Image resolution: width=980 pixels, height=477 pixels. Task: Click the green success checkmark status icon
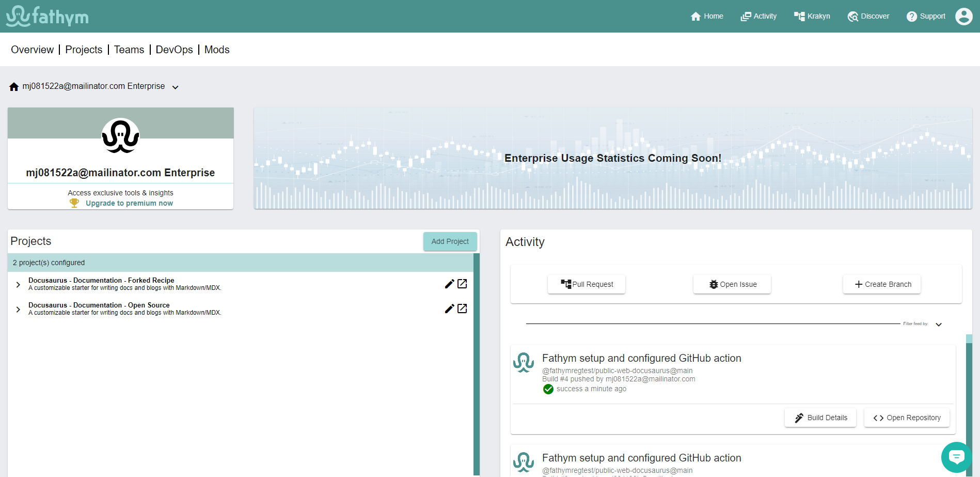tap(548, 389)
